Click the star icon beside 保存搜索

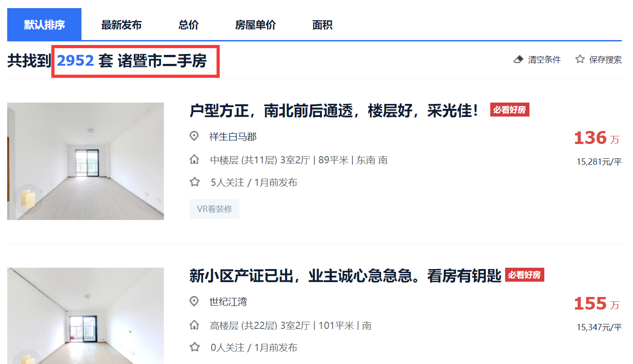point(580,59)
